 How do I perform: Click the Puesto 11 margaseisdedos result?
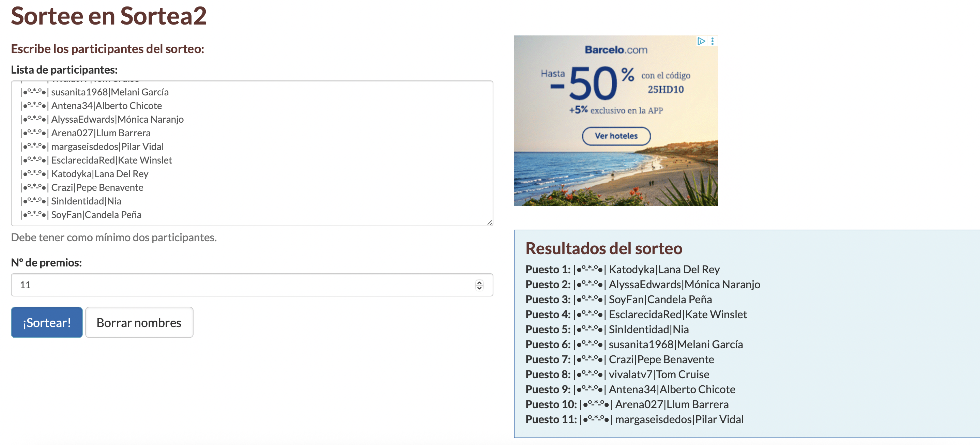[x=679, y=419]
